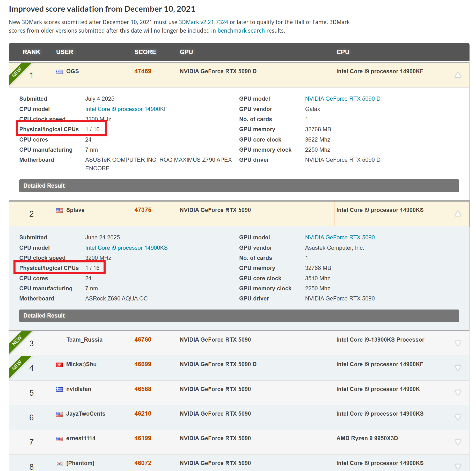
Task: Click the NEW ribbon on rank 4
Action: click(17, 365)
